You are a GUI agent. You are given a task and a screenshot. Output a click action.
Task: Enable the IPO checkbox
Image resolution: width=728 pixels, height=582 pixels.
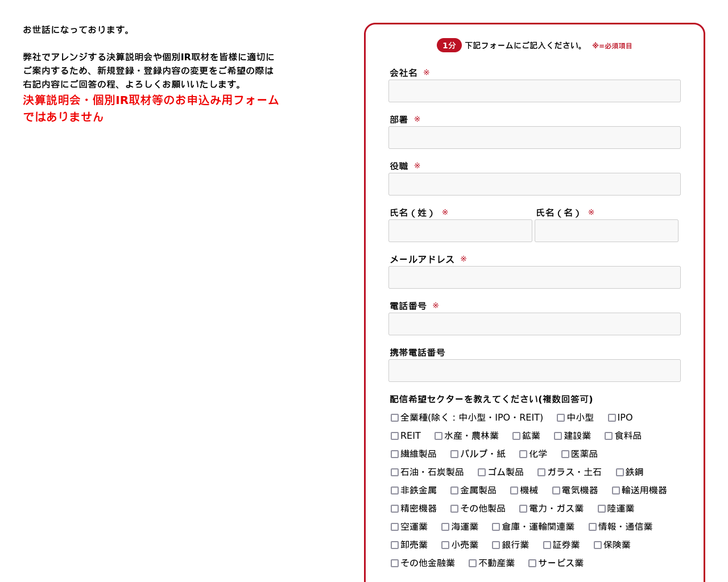pos(612,418)
